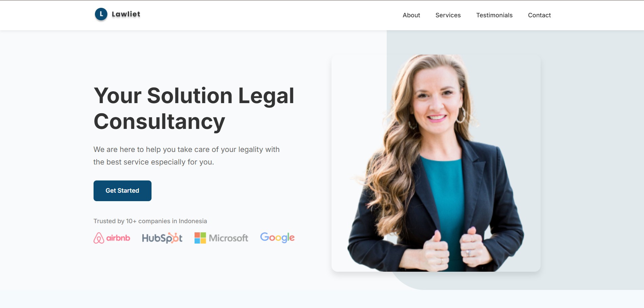Click the legality service description paragraph
The width and height of the screenshot is (644, 308).
coord(186,156)
